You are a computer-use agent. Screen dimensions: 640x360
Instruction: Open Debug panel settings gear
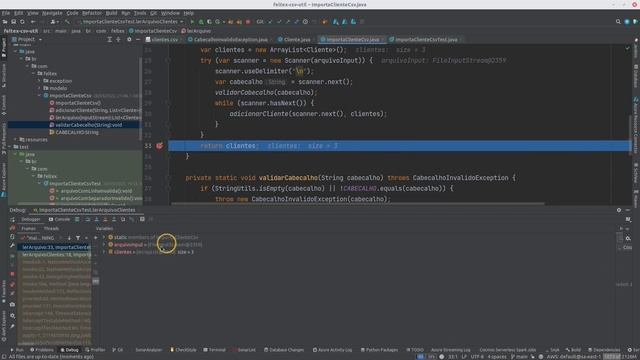619,210
